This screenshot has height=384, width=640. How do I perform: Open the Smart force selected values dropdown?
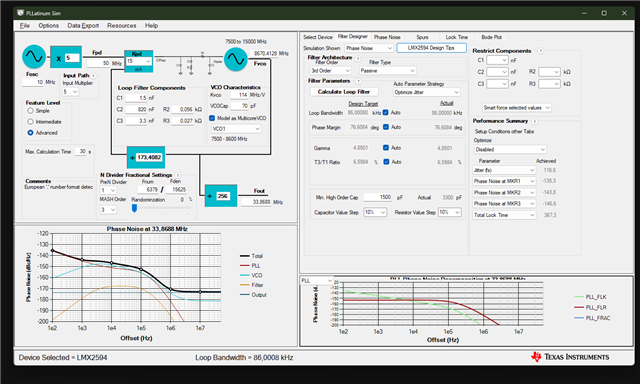[x=517, y=108]
